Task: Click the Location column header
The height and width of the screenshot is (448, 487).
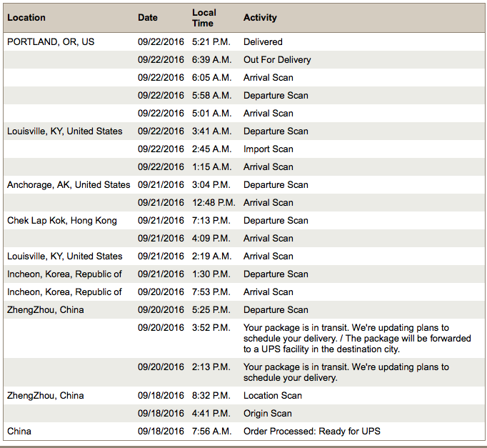Action: click(26, 18)
